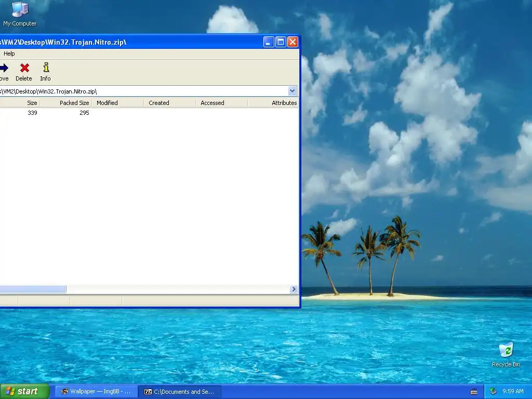Switch to Wallpaper ImgBB taskbar window

coord(96,391)
